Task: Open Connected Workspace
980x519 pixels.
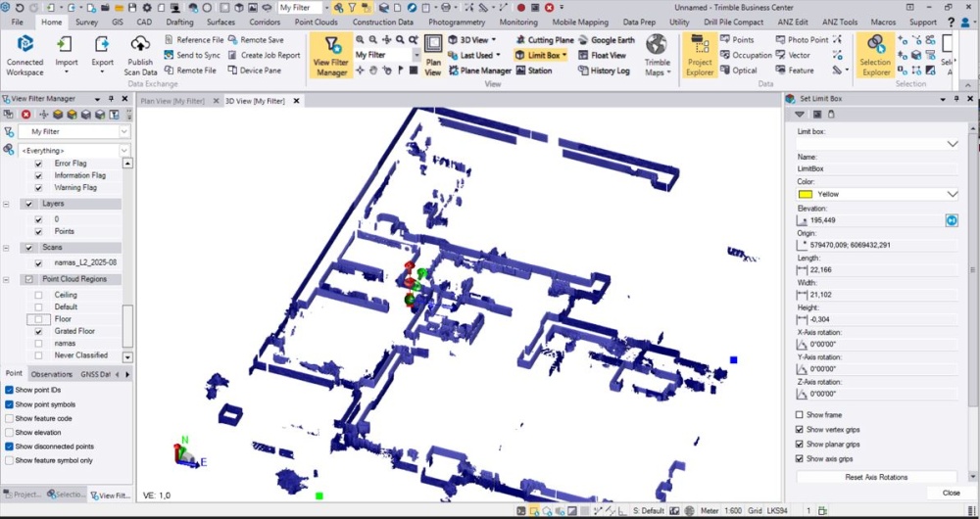Action: (x=24, y=56)
